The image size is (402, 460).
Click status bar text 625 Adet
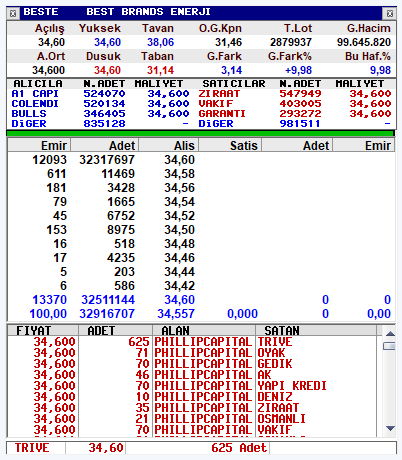239,448
